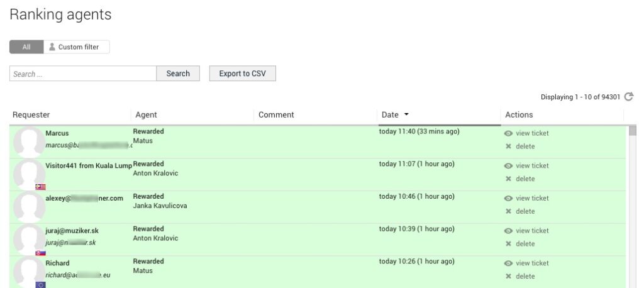The width and height of the screenshot is (644, 288).
Task: Click the delete X icon for Marcus
Action: click(508, 147)
